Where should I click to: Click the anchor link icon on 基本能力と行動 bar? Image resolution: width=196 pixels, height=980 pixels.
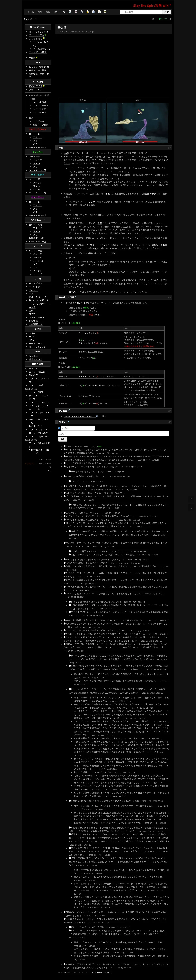coord(169,297)
